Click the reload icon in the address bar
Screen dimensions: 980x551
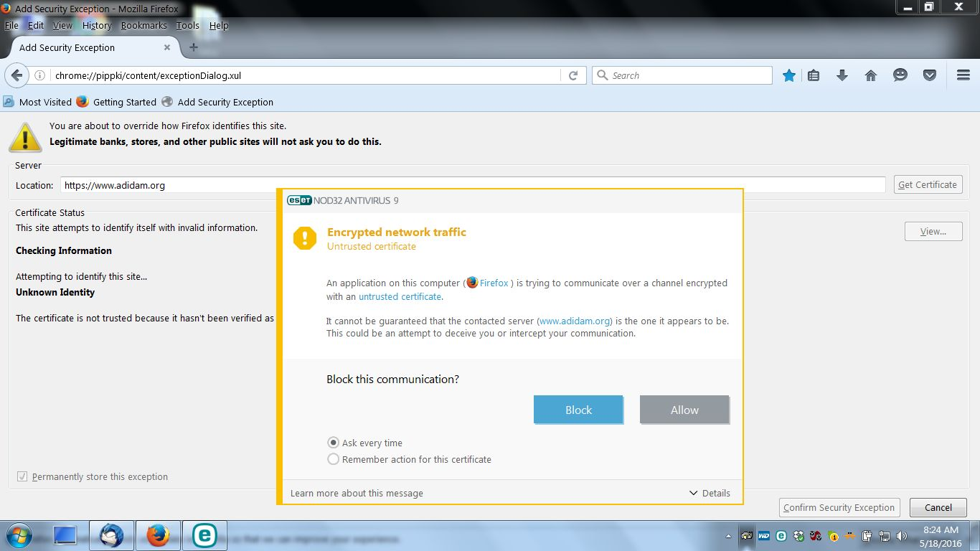573,75
